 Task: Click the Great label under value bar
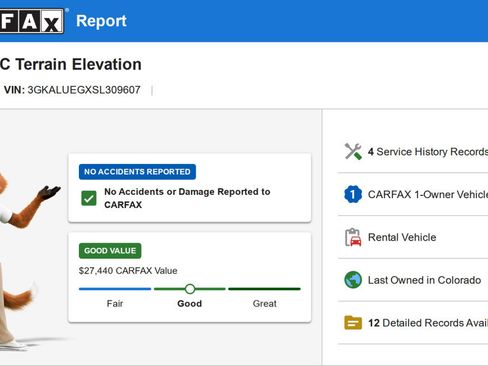(x=265, y=304)
